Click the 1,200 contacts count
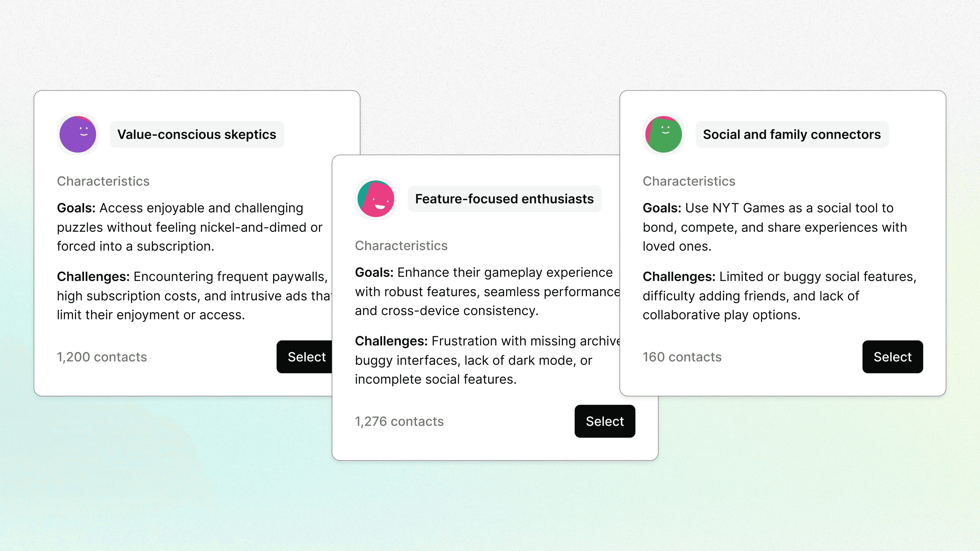This screenshot has height=551, width=980. [102, 357]
